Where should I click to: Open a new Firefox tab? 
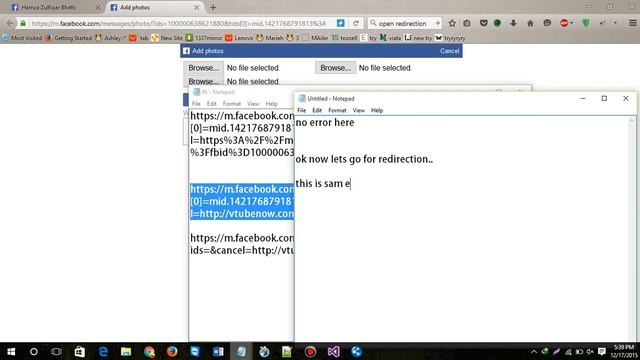213,7
